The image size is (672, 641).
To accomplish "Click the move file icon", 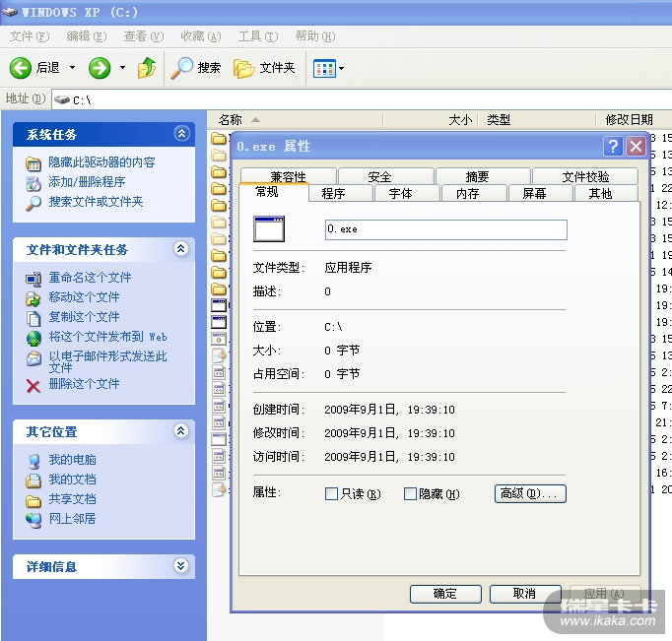I will tap(33, 299).
